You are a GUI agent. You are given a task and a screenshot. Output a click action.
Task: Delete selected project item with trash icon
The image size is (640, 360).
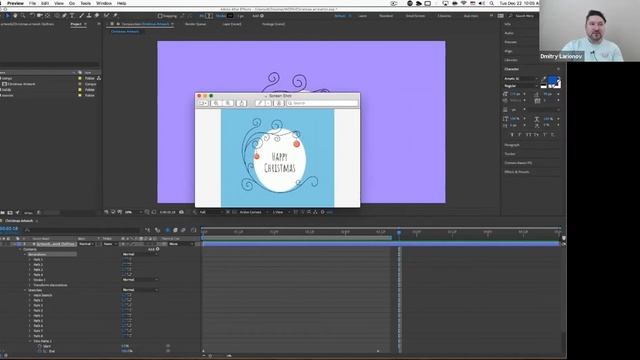coord(39,213)
